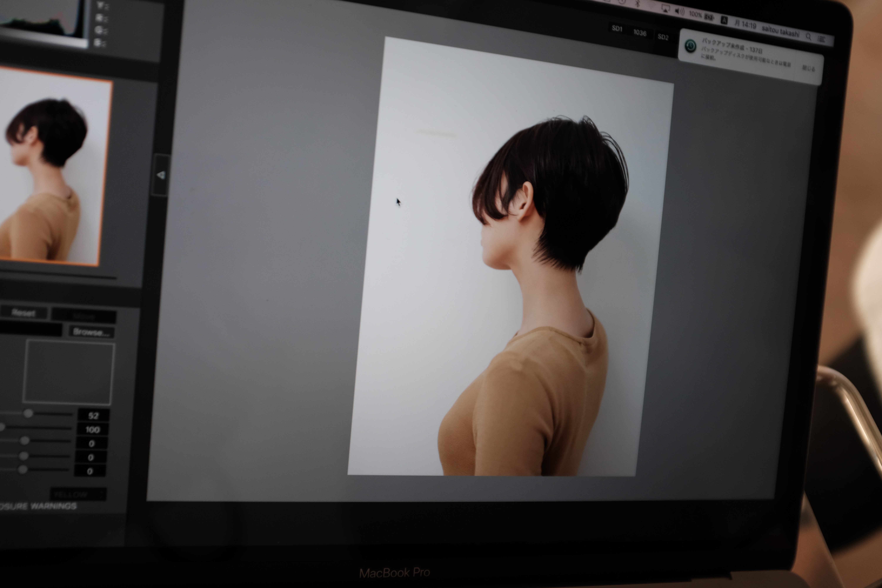882x588 pixels.
Task: Open the input source "A" icon
Action: click(724, 21)
